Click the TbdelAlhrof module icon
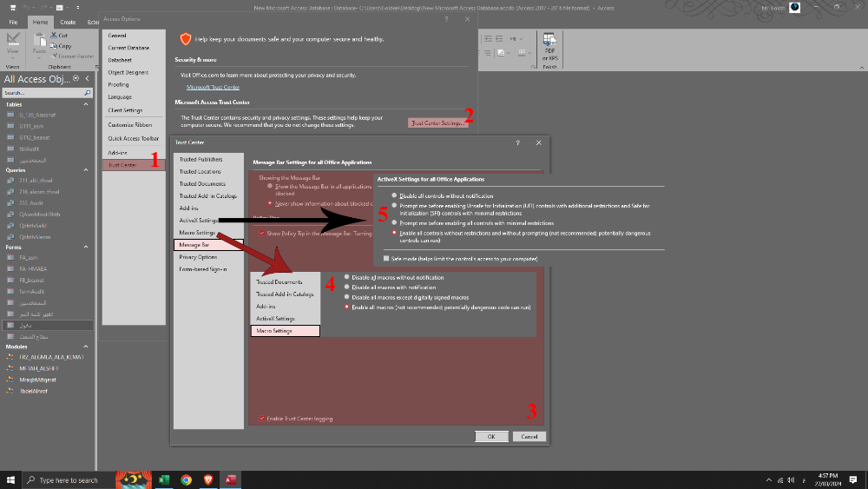Viewport: 868px width, 489px height. pyautogui.click(x=10, y=391)
